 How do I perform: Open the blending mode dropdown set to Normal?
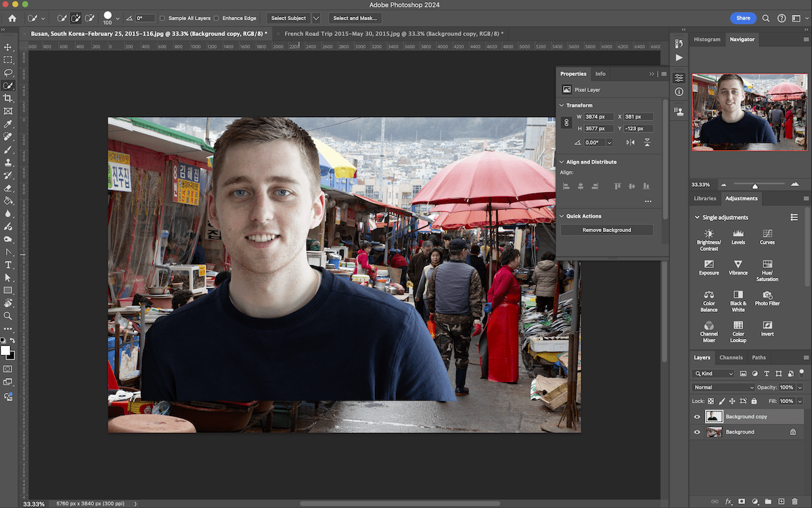pyautogui.click(x=722, y=387)
